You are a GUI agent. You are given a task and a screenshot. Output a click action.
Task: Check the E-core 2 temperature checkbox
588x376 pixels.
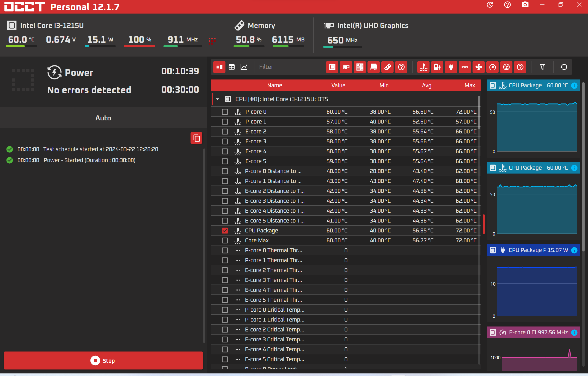click(x=225, y=132)
